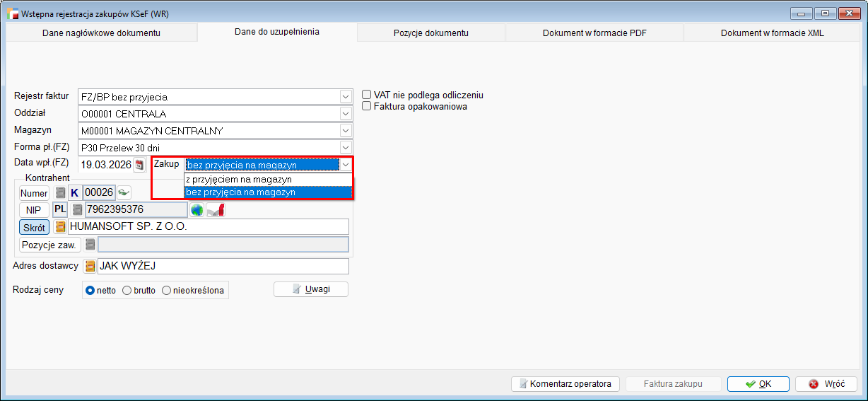Switch to the Pozycje dokumentu tab
Viewport: 868px width, 401px height.
(x=430, y=33)
